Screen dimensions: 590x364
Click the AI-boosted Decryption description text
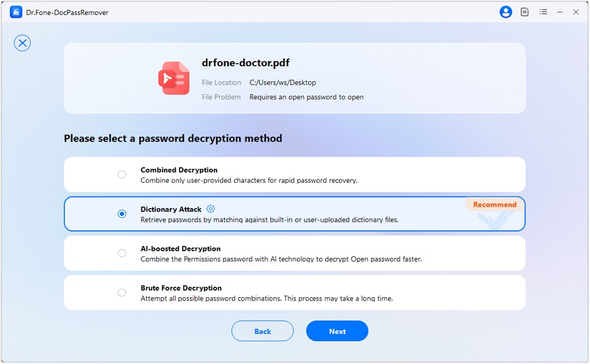pos(281,259)
